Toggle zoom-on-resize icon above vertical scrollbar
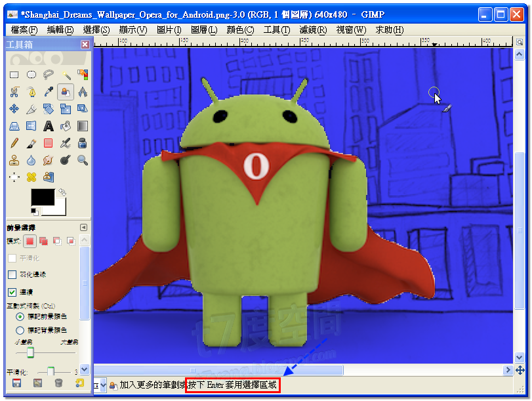532x401 pixels. coord(520,42)
